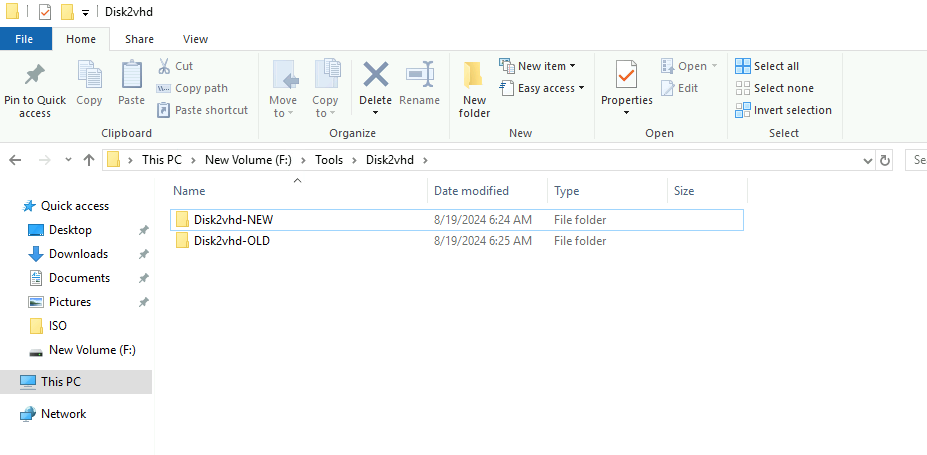
Task: Open the recent locations dropdown arrow
Action: coord(68,160)
